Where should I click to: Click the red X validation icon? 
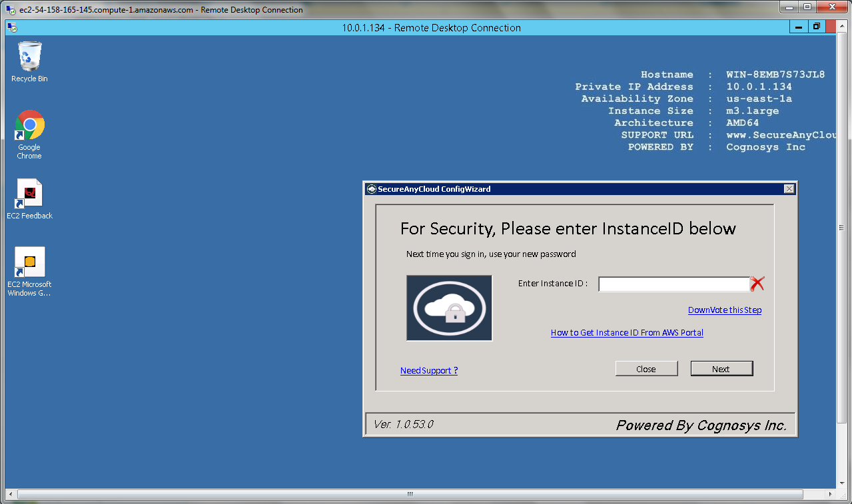click(757, 284)
